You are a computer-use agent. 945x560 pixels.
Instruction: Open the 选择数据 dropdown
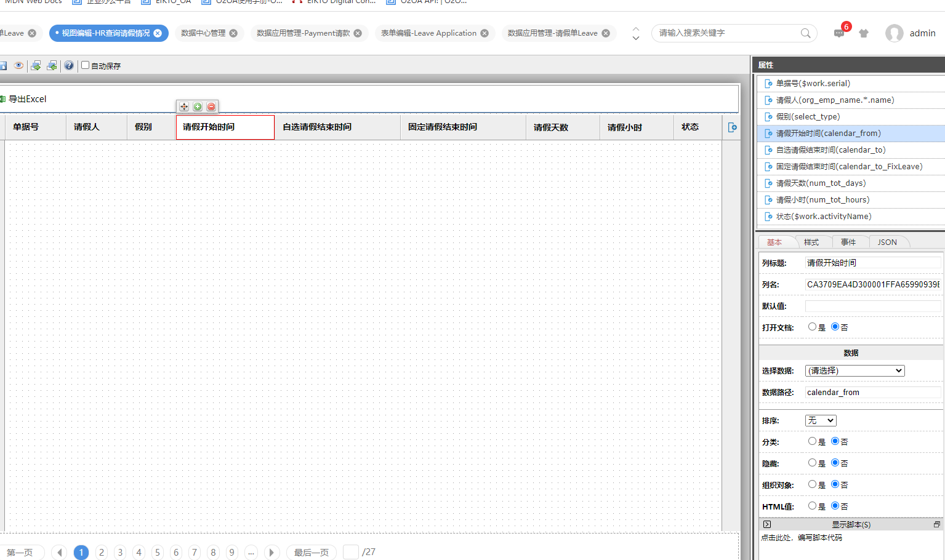[855, 370]
